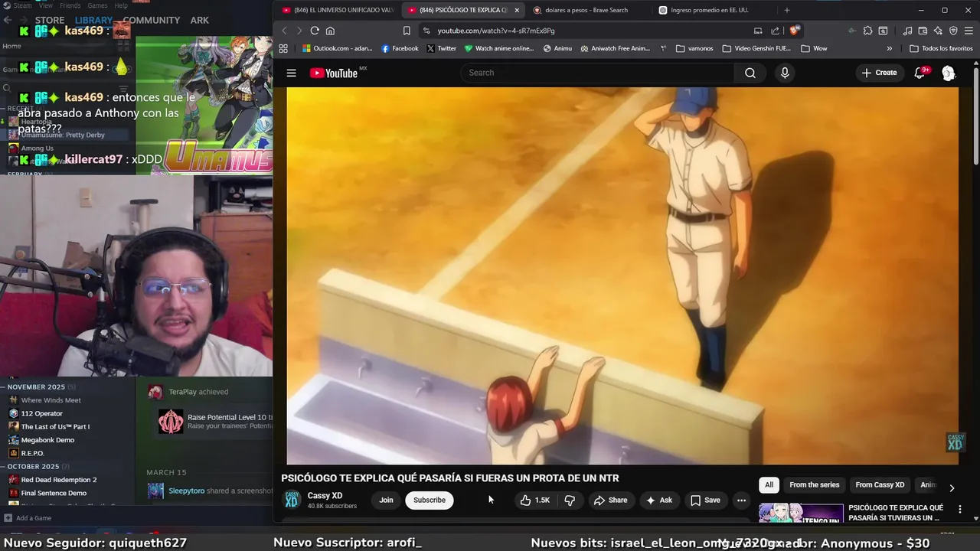Open the suggested video thumbnail

801,513
